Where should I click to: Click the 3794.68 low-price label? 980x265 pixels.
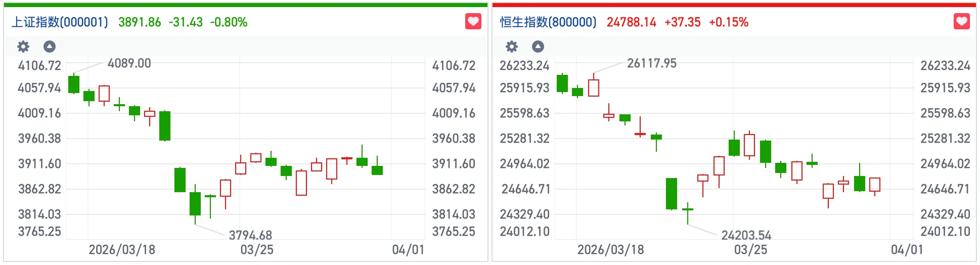coord(250,235)
